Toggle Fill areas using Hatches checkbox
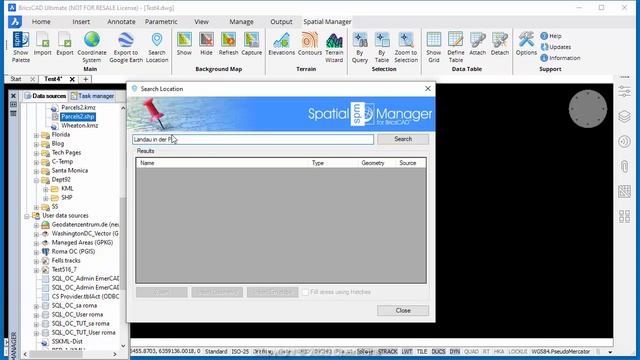Viewport: 640px width, 360px height. click(x=305, y=292)
